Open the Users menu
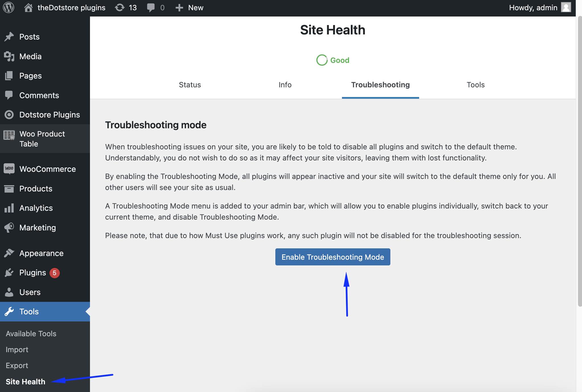This screenshot has height=392, width=582. [45, 292]
